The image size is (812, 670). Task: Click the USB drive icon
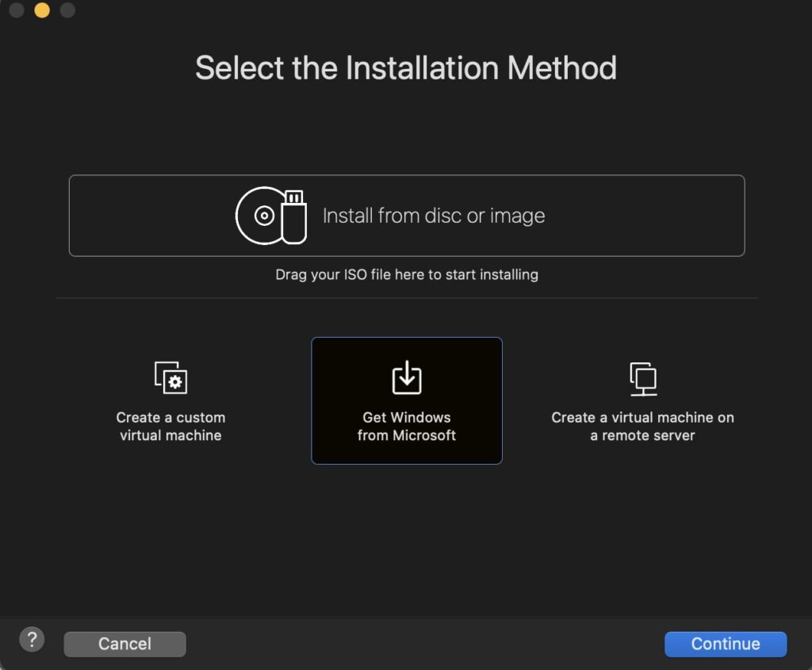pos(294,216)
